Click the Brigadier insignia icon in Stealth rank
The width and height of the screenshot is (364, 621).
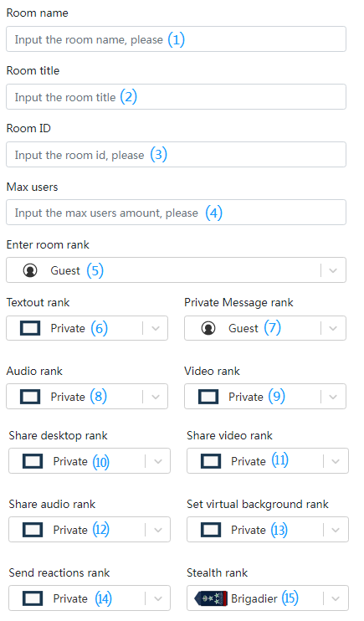click(211, 598)
